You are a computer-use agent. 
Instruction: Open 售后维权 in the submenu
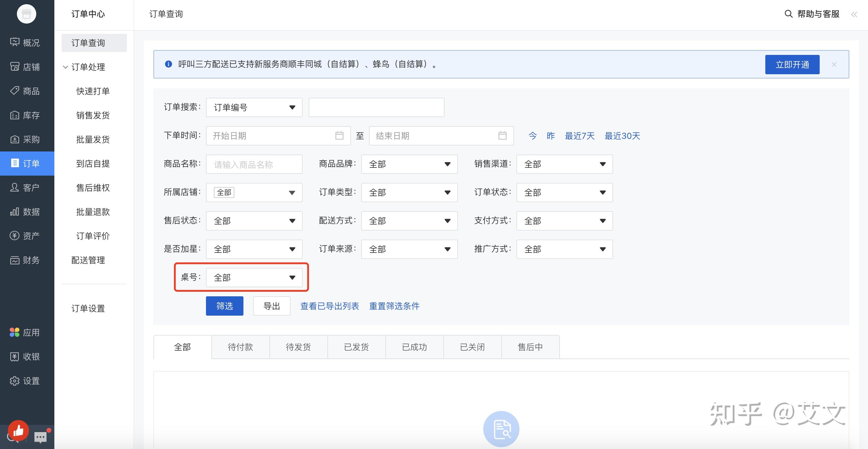click(x=93, y=187)
